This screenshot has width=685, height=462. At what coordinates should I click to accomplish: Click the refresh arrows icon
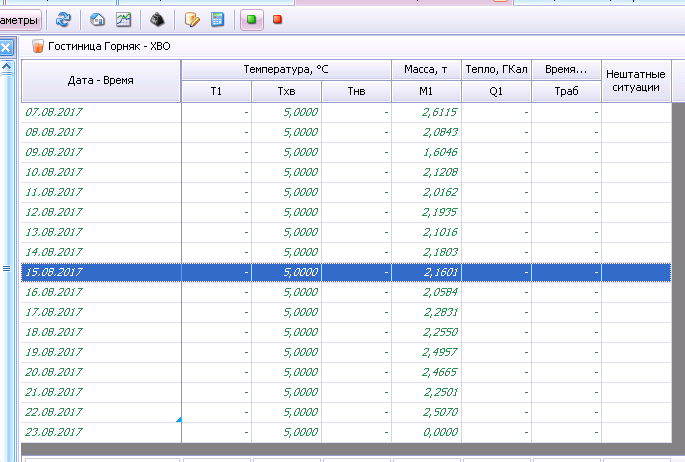pyautogui.click(x=63, y=20)
